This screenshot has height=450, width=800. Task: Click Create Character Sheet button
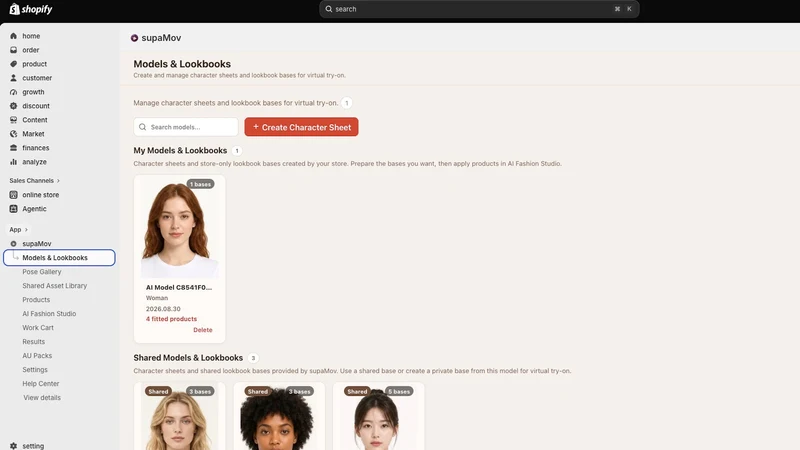(x=301, y=127)
